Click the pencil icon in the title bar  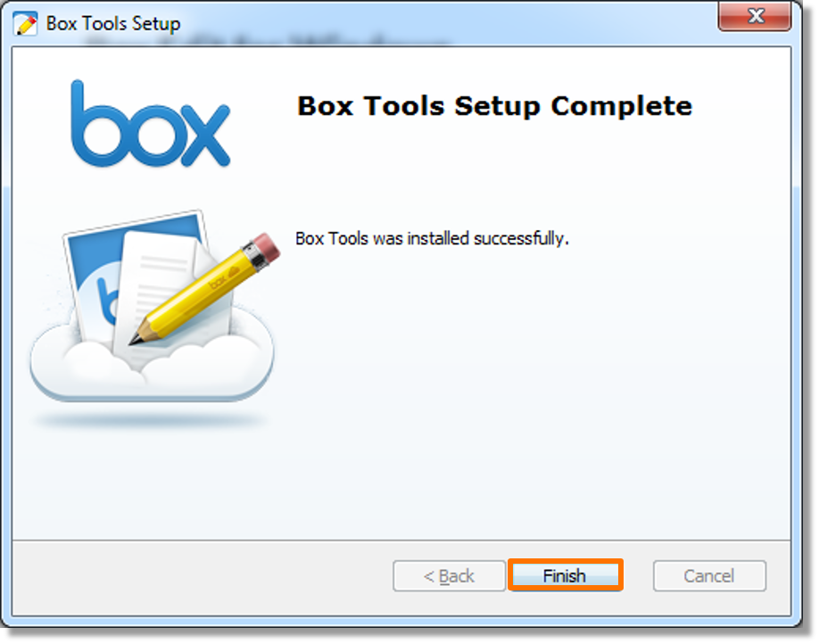[25, 23]
